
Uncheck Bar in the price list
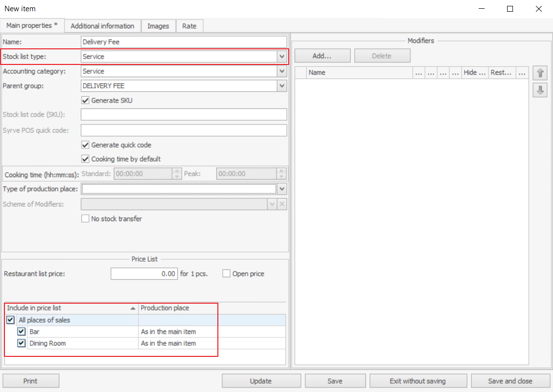21,331
